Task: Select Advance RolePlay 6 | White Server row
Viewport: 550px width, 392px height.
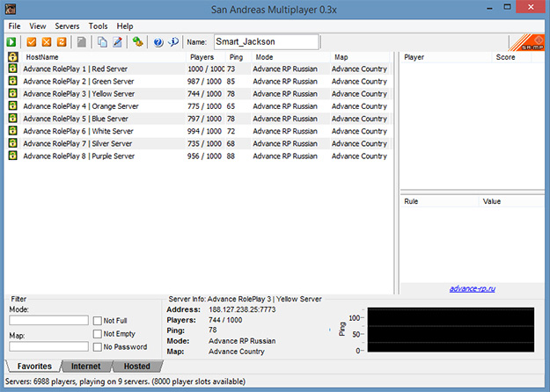Action: pos(199,131)
